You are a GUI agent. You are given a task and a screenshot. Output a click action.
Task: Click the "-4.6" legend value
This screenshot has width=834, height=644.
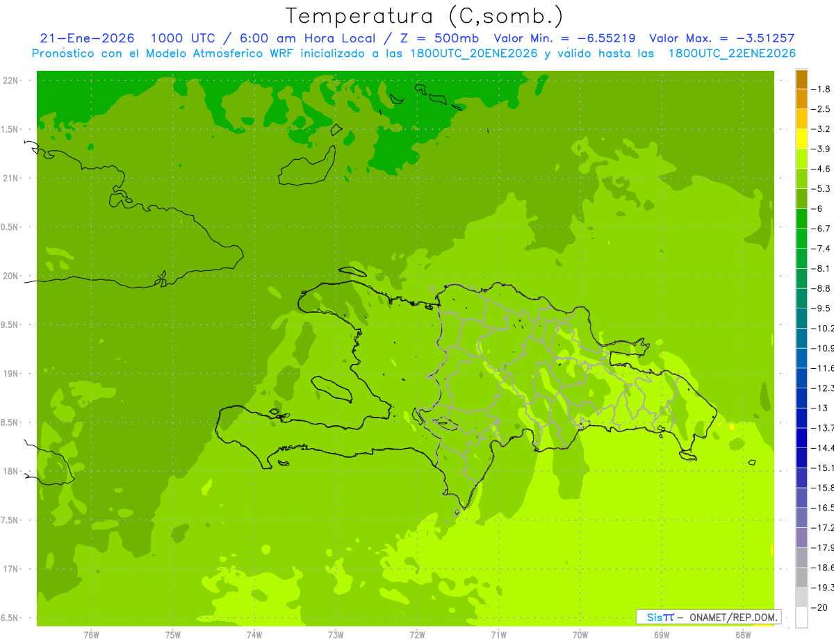click(x=821, y=169)
